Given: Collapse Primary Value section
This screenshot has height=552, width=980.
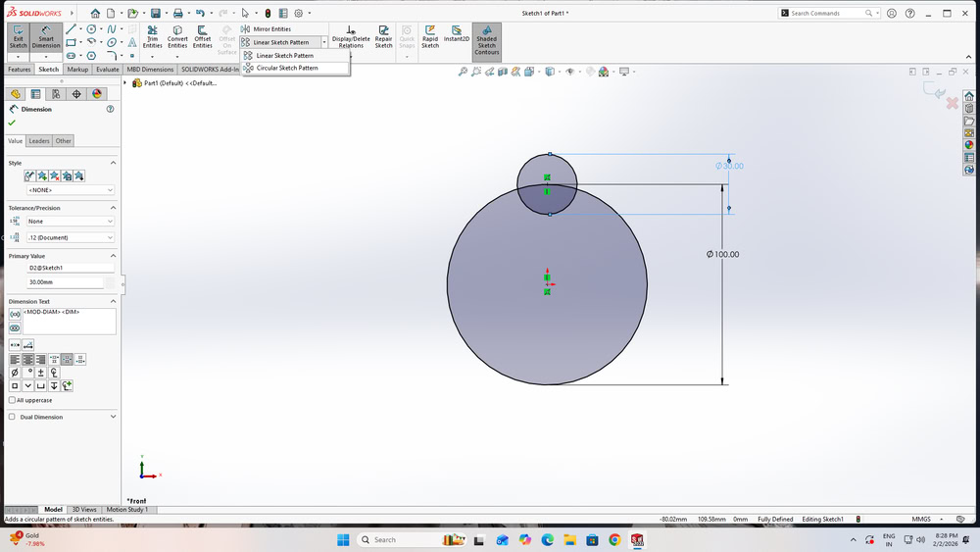Looking at the screenshot, I should [x=113, y=256].
